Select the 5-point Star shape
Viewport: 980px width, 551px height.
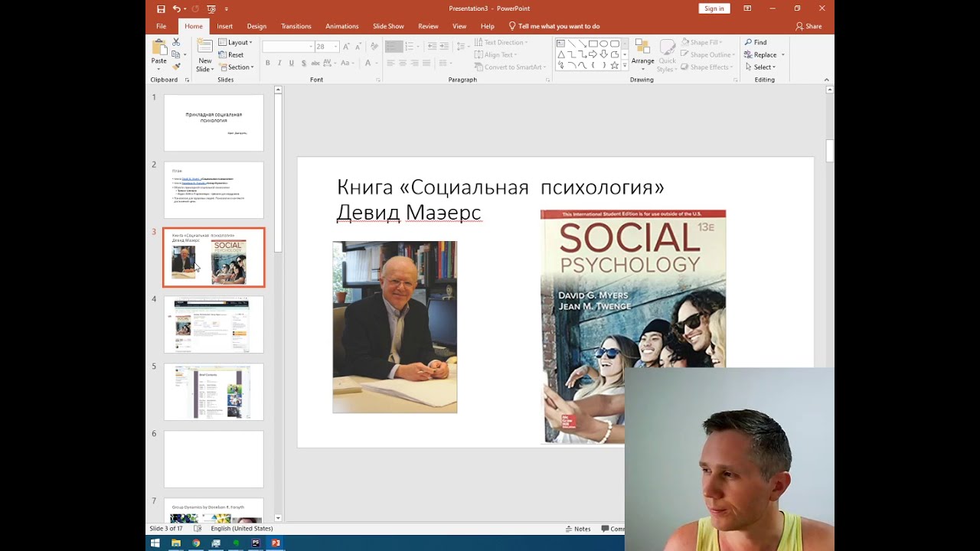click(x=614, y=65)
